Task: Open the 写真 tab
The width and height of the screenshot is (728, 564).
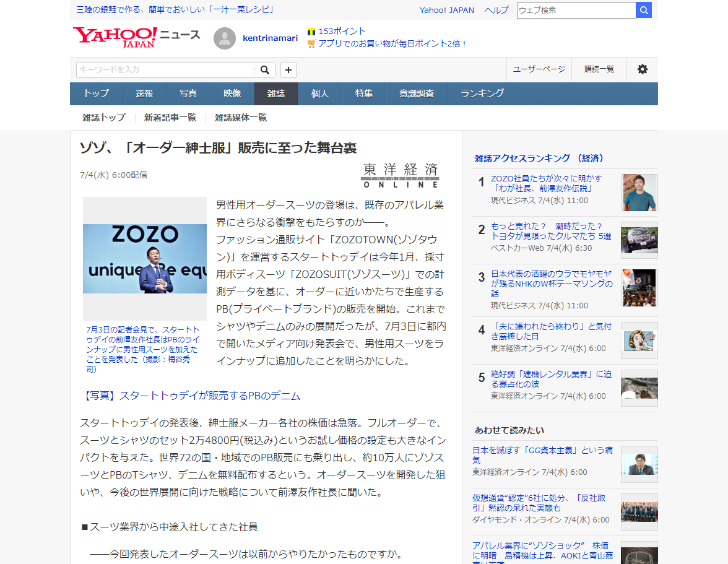Action: click(x=188, y=93)
